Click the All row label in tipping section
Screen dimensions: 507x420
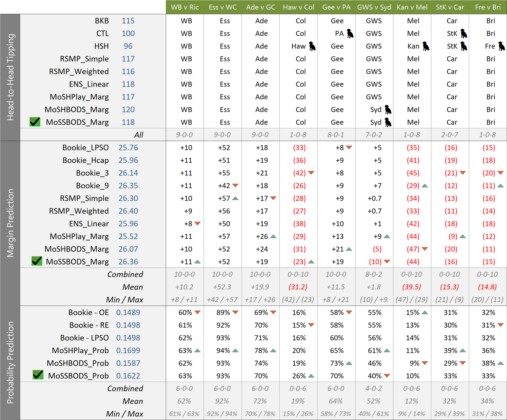(139, 135)
